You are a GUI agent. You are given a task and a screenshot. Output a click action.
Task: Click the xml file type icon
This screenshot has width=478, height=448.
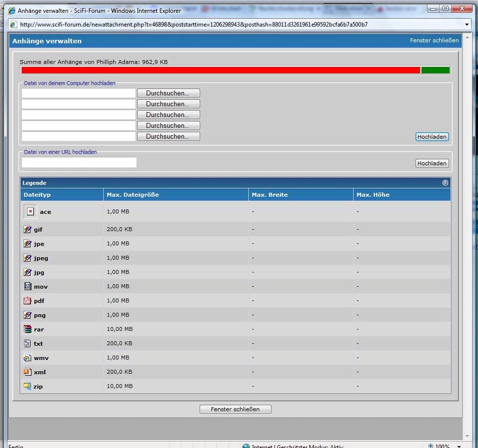[x=28, y=372]
